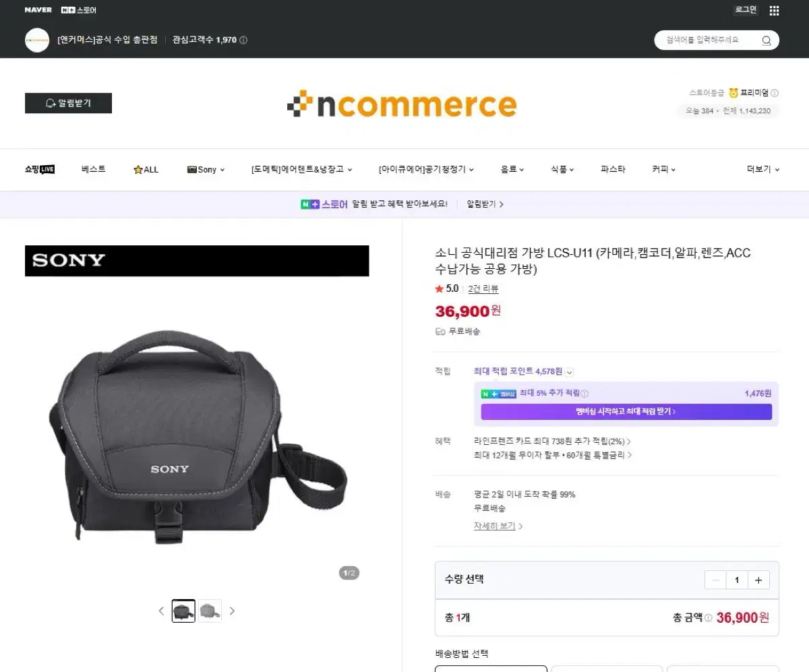Expand the Sony category dropdown
This screenshot has height=672, width=809.
(x=206, y=169)
